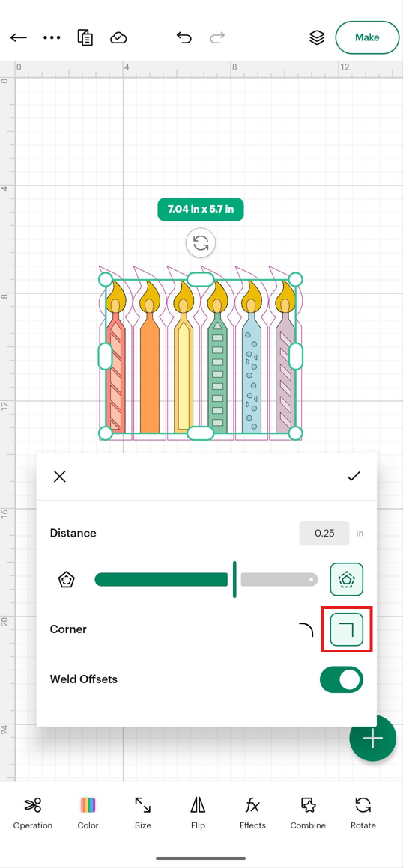Tap the inset pentagon icon left of slider
The image size is (403, 868).
[x=67, y=580]
